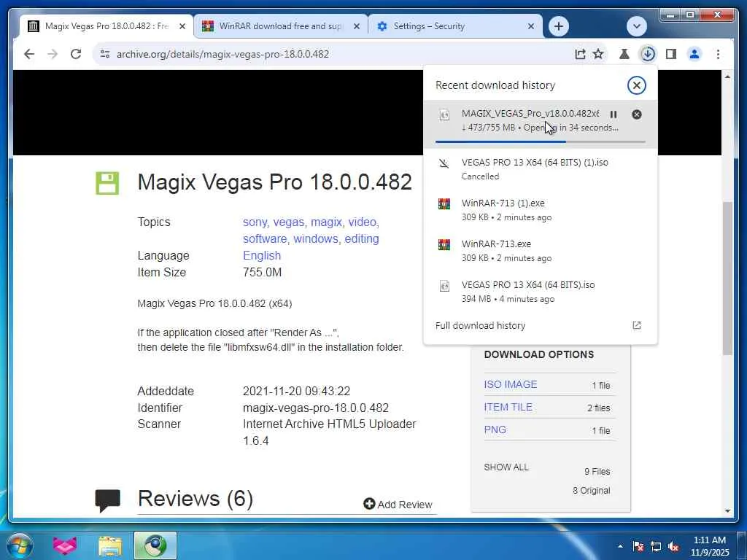This screenshot has height=560, width=747.
Task: Open the network tray icon
Action: coord(656,546)
